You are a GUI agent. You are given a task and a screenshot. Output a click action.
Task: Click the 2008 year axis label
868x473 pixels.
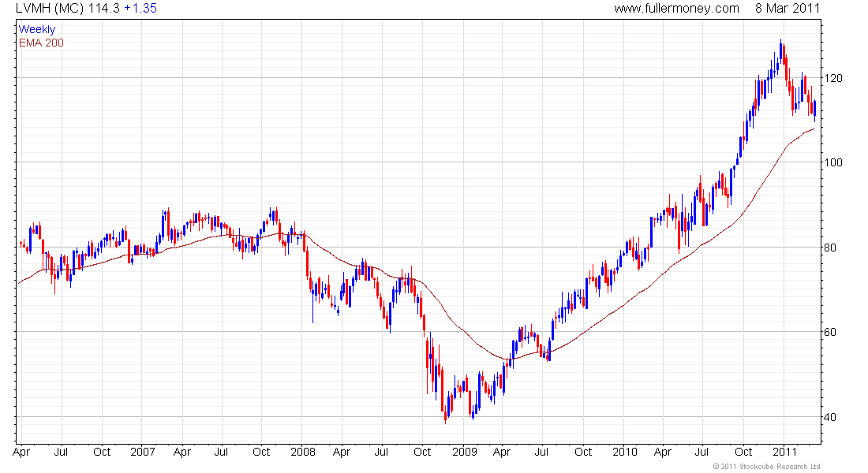pyautogui.click(x=303, y=452)
